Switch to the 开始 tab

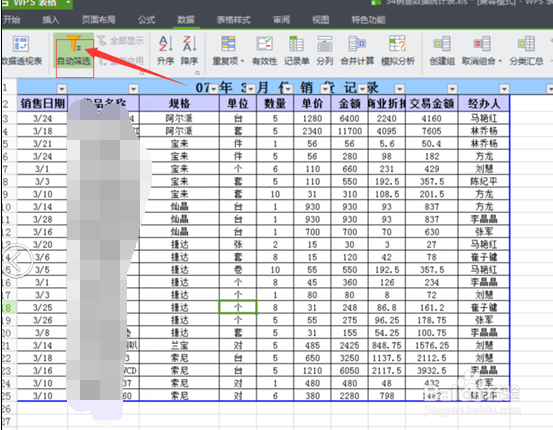[11, 20]
